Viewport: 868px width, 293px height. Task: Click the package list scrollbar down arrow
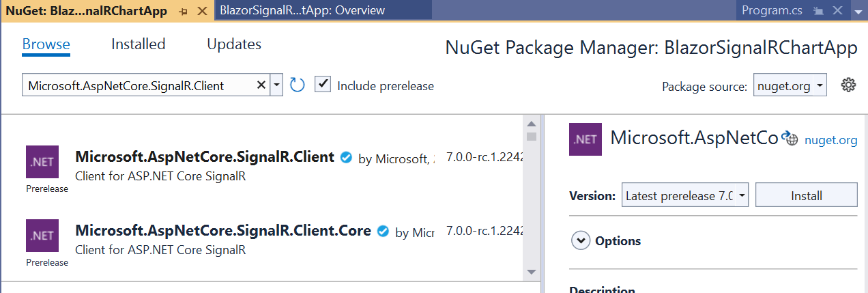point(532,272)
